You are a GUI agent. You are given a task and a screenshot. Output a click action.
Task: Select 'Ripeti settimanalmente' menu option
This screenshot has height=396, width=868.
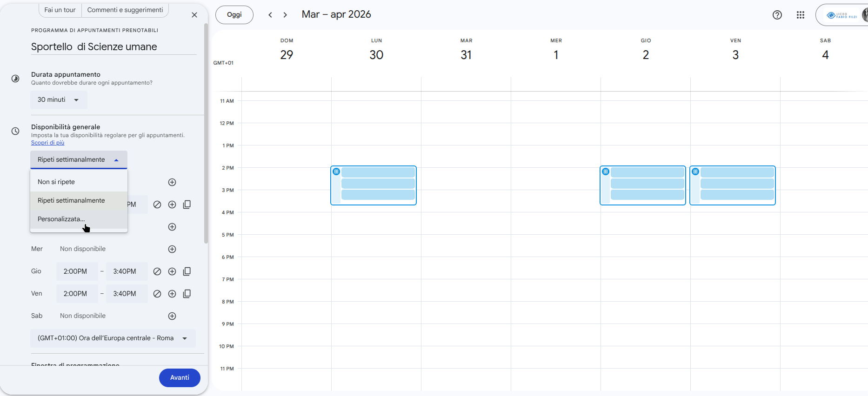click(x=79, y=200)
